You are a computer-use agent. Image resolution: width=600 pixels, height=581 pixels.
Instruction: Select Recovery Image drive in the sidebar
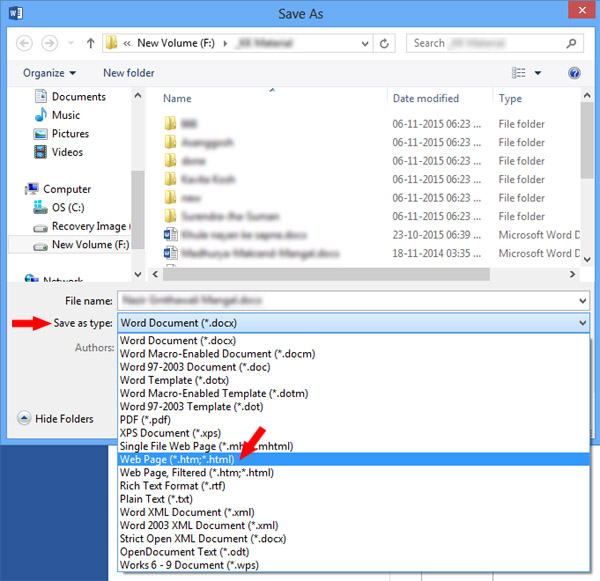(x=88, y=226)
